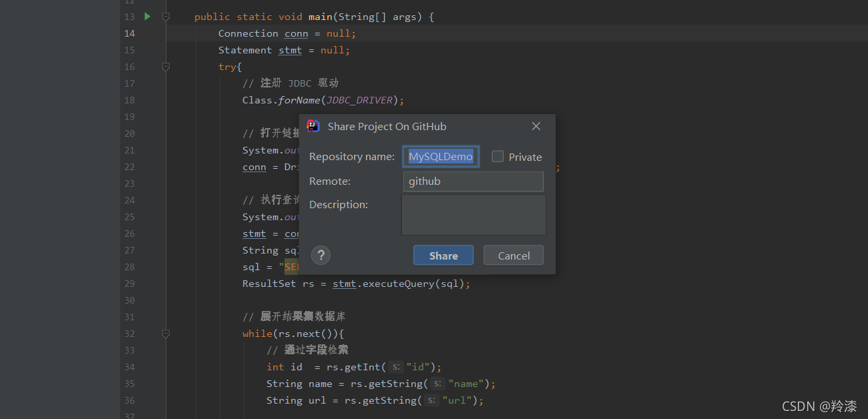The width and height of the screenshot is (868, 419).
Task: Click the Cancel button
Action: (513, 256)
